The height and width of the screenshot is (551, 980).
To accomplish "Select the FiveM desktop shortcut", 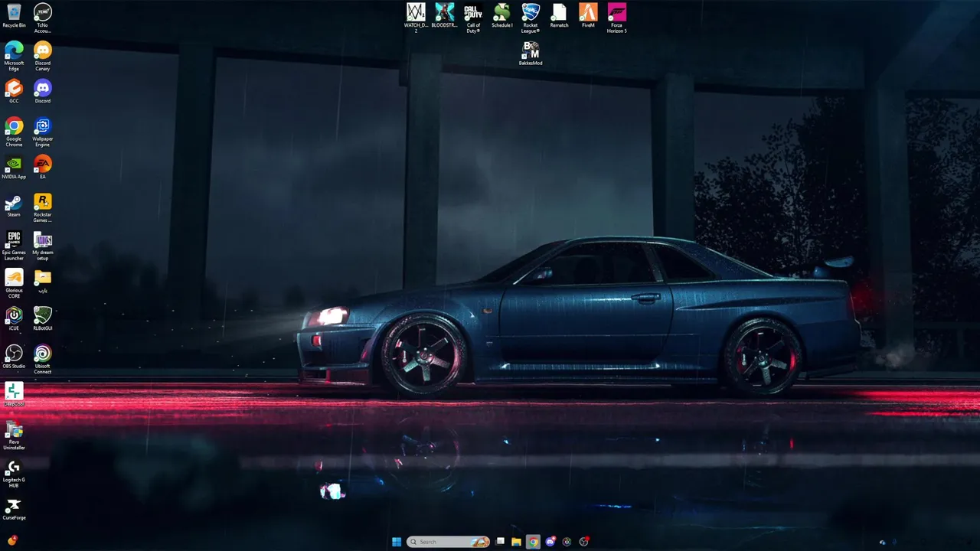I will pyautogui.click(x=588, y=15).
